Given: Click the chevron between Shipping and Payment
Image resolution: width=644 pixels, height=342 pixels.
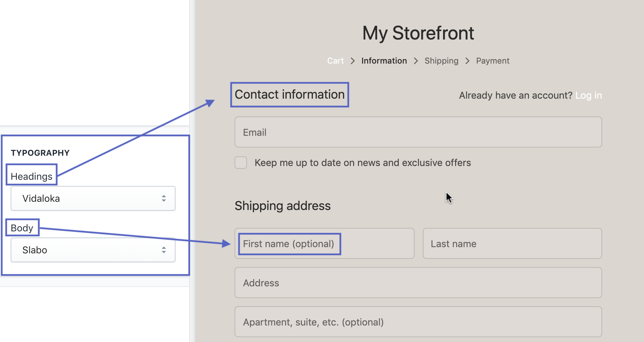Looking at the screenshot, I should 467,61.
